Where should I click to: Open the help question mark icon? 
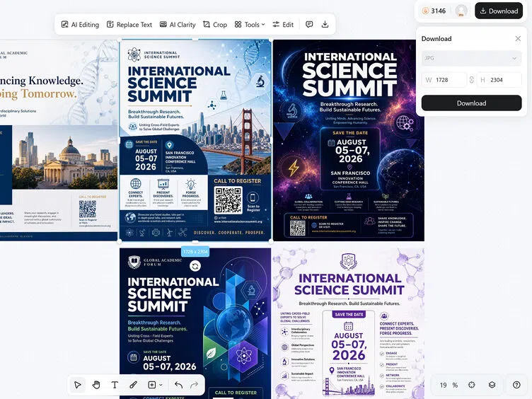[516, 385]
